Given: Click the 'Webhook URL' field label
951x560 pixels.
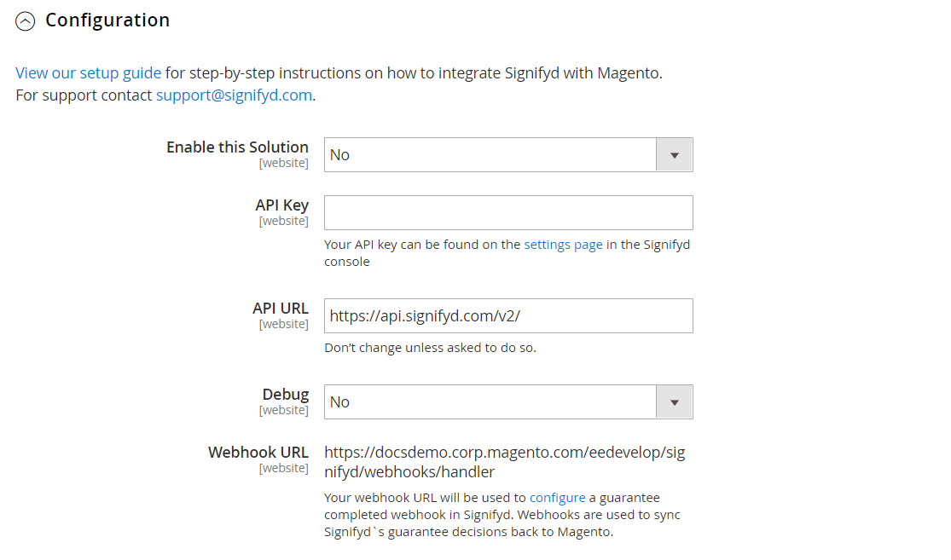Looking at the screenshot, I should [258, 453].
